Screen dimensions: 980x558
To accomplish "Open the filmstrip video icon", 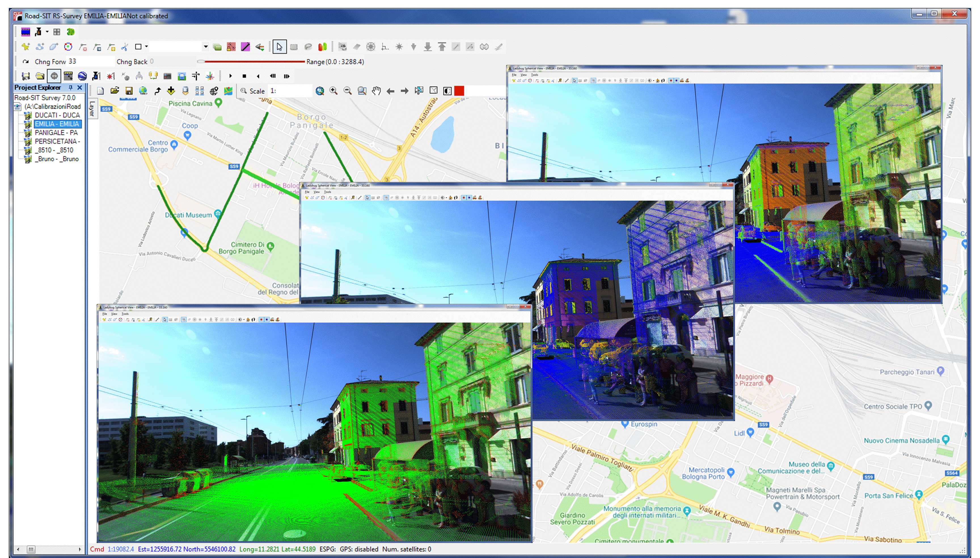I will point(26,32).
